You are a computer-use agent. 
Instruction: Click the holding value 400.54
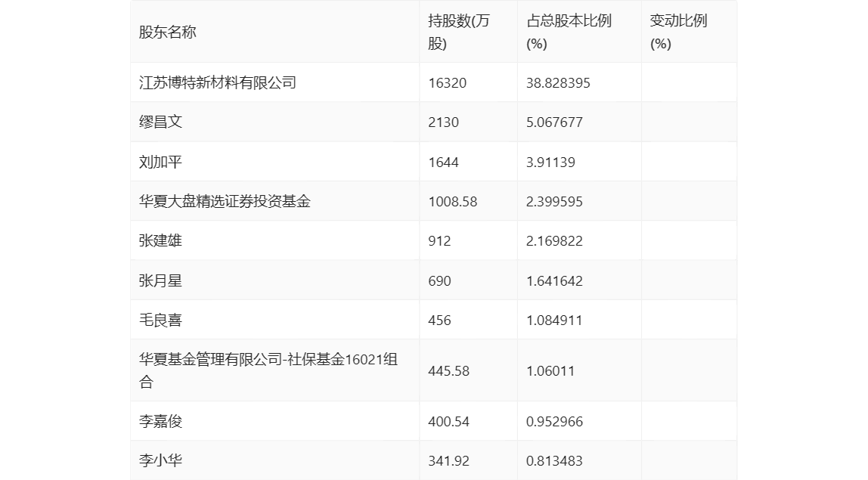(x=448, y=421)
